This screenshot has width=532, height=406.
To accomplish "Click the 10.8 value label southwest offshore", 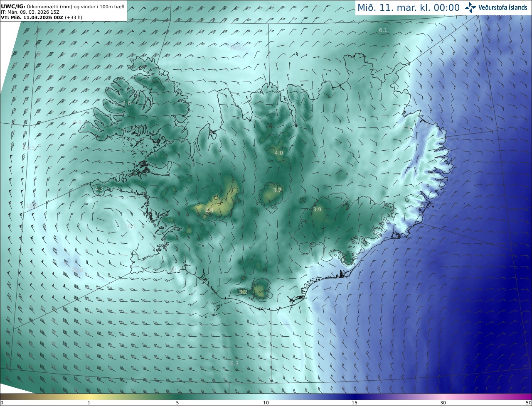I will point(77,270).
